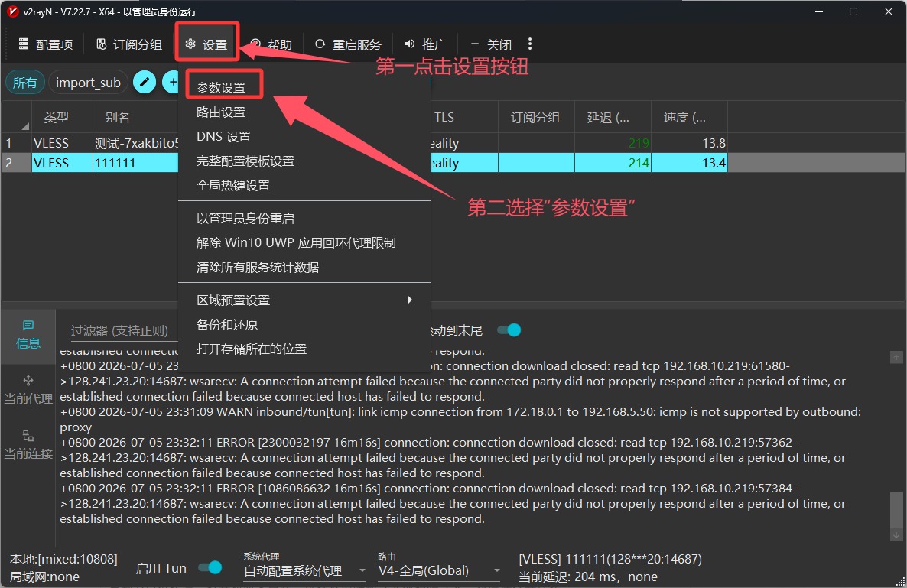This screenshot has height=588, width=907.
Task: Click the log scrollbar up arrow
Action: tap(896, 357)
